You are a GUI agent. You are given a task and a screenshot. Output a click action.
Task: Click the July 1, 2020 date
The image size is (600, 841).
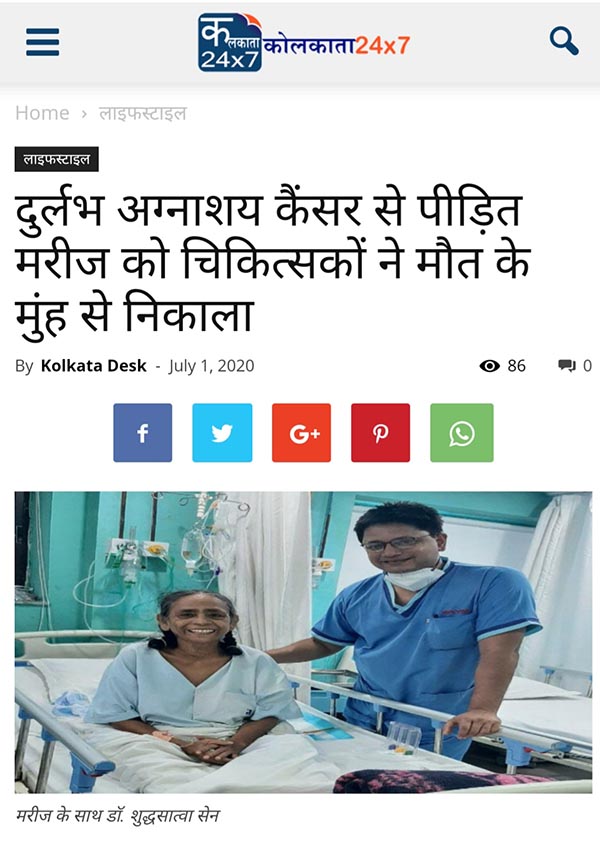pyautogui.click(x=211, y=366)
